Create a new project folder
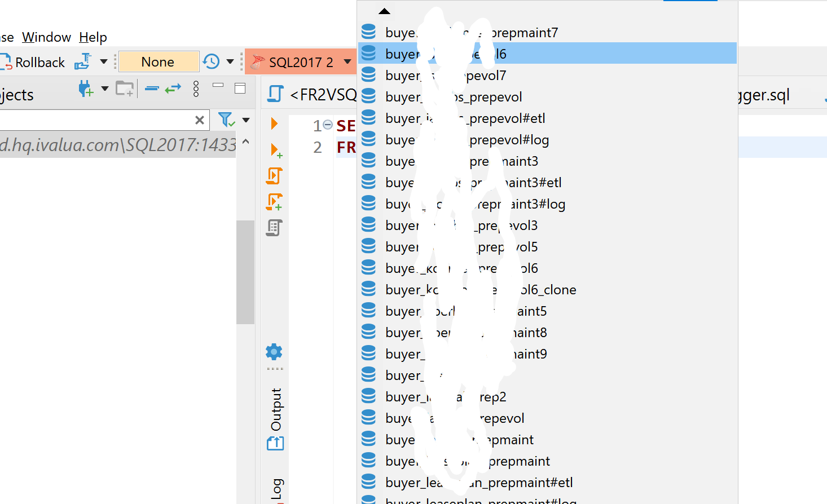 click(x=125, y=89)
